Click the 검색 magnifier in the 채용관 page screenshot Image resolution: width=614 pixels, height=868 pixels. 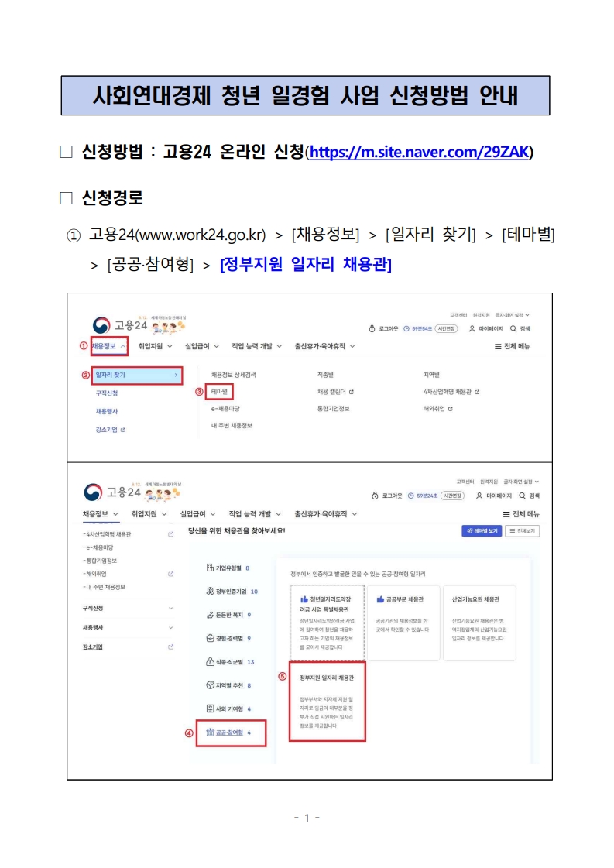pyautogui.click(x=522, y=496)
